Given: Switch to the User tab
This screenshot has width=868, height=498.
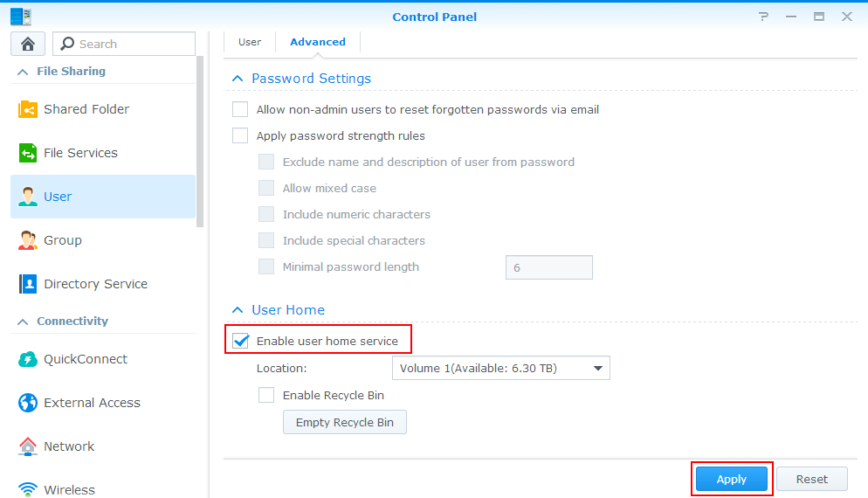Looking at the screenshot, I should [x=250, y=42].
